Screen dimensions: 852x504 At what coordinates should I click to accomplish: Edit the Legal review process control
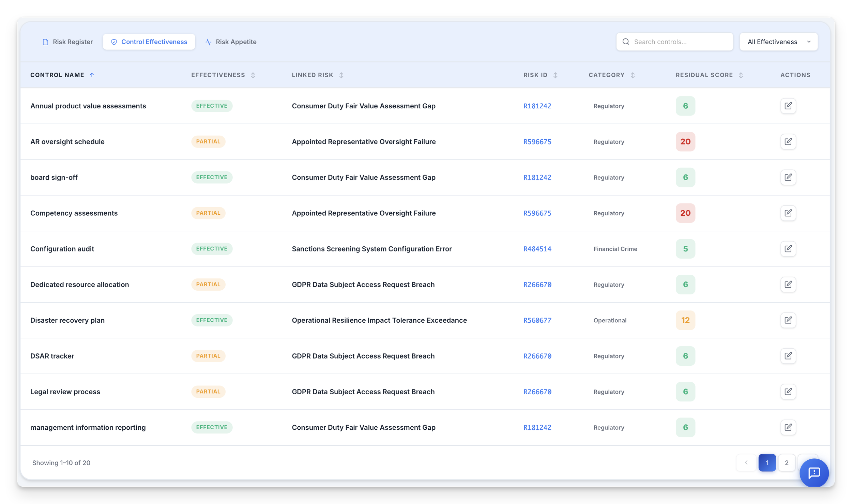point(788,391)
